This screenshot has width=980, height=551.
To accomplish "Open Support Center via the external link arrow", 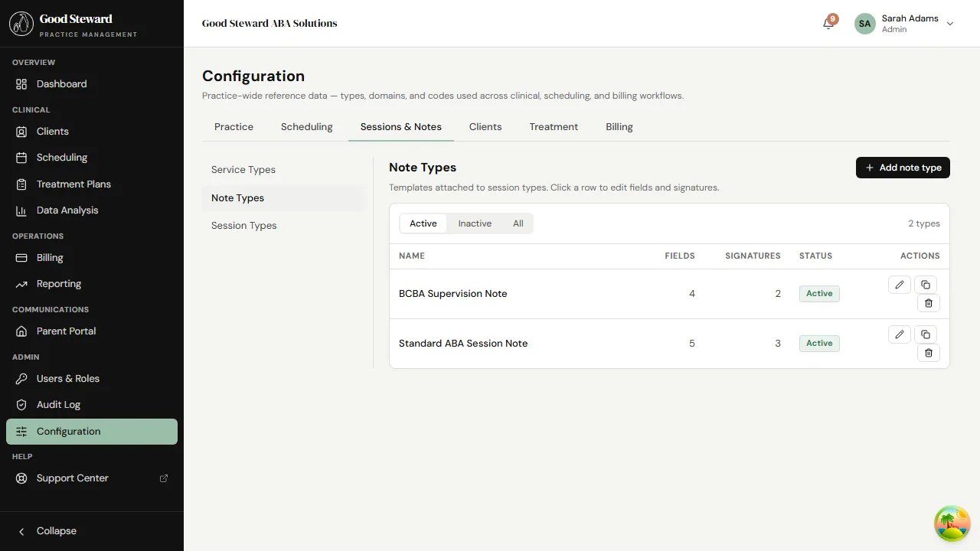I will pyautogui.click(x=163, y=478).
